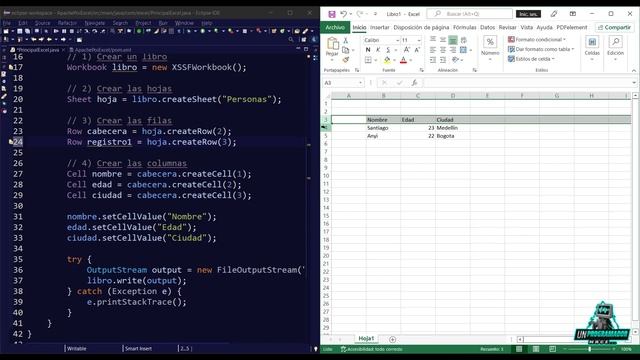Select the Hoja1 sheet tab
640x360 pixels.
pos(366,338)
